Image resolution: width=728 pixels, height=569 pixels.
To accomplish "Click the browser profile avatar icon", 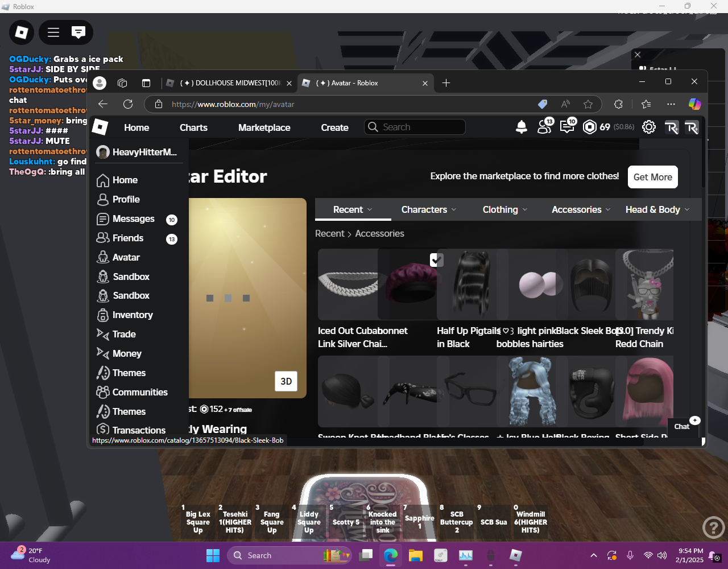I will pyautogui.click(x=100, y=83).
